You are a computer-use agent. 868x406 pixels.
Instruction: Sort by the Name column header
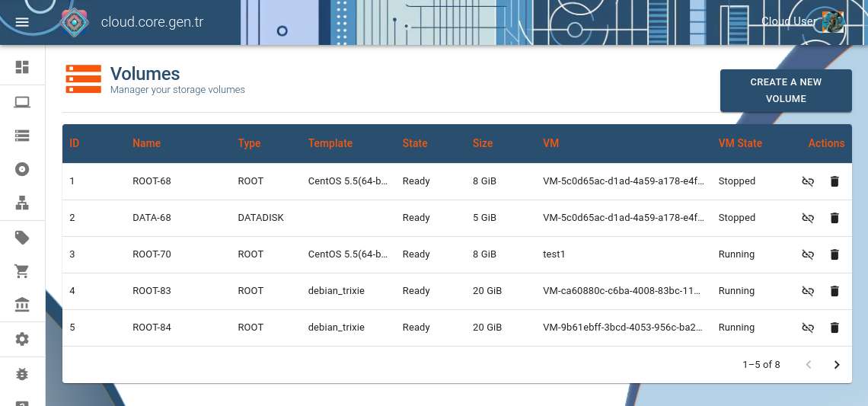coord(147,143)
